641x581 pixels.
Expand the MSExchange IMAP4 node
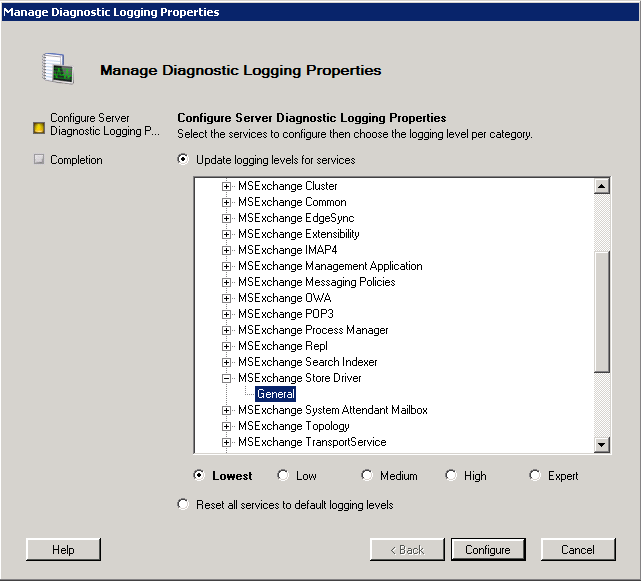coord(226,250)
